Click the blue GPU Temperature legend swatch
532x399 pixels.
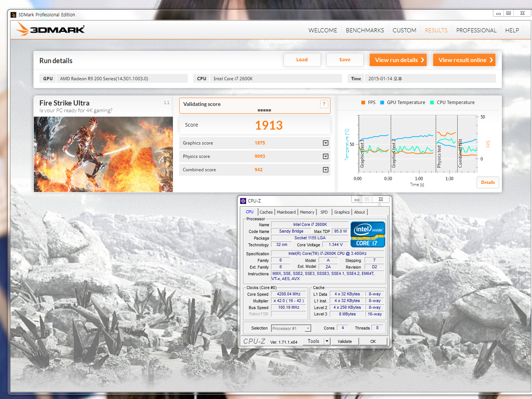click(382, 103)
